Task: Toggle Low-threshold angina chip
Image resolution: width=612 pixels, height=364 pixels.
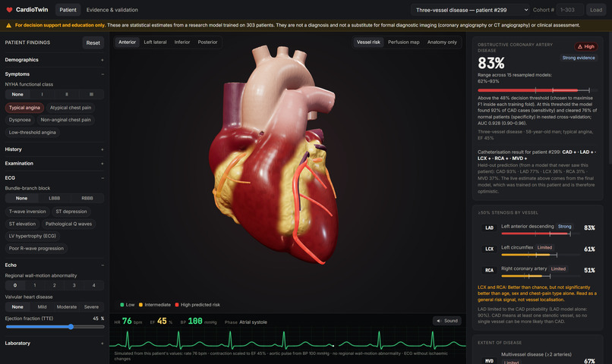Action: 33,133
